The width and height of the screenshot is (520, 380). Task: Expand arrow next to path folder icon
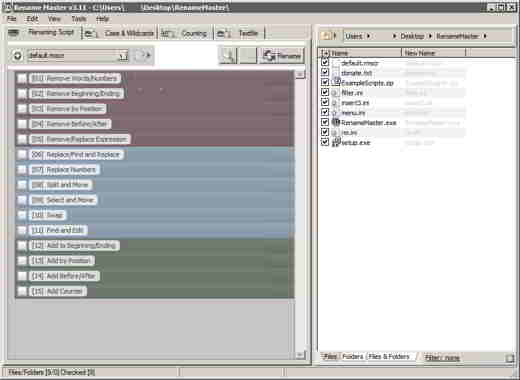[335, 36]
